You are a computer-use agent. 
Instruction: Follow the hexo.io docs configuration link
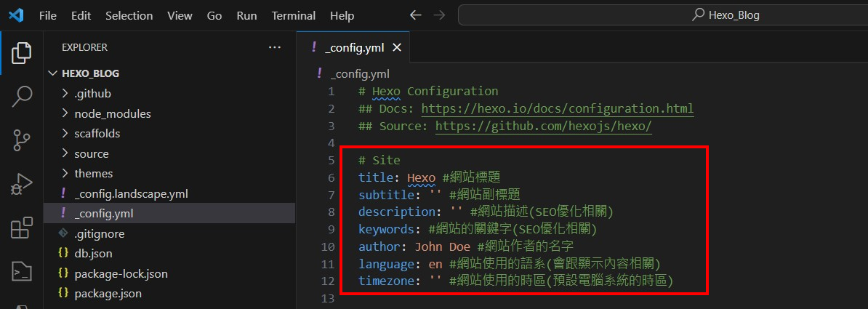coord(558,108)
